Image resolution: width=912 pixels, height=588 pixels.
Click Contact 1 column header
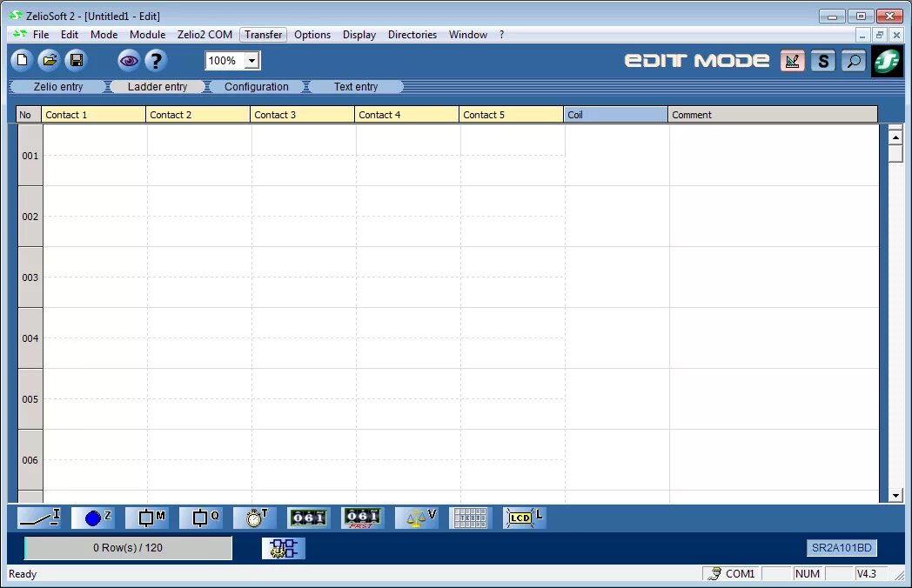[x=93, y=115]
